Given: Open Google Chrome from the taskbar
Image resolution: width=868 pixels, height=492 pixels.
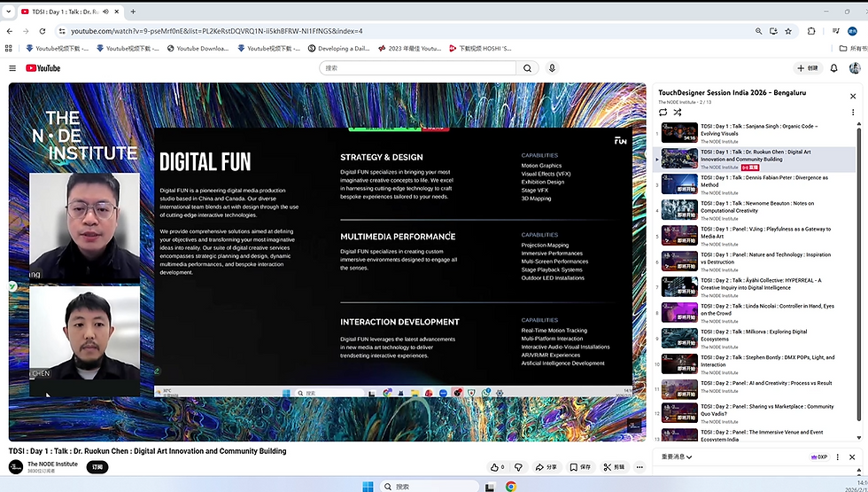Looking at the screenshot, I should 510,487.
